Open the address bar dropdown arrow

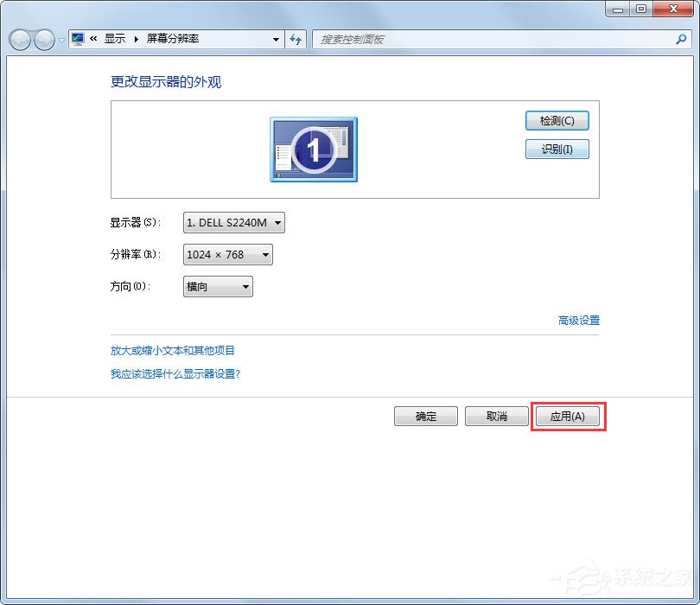click(x=276, y=39)
